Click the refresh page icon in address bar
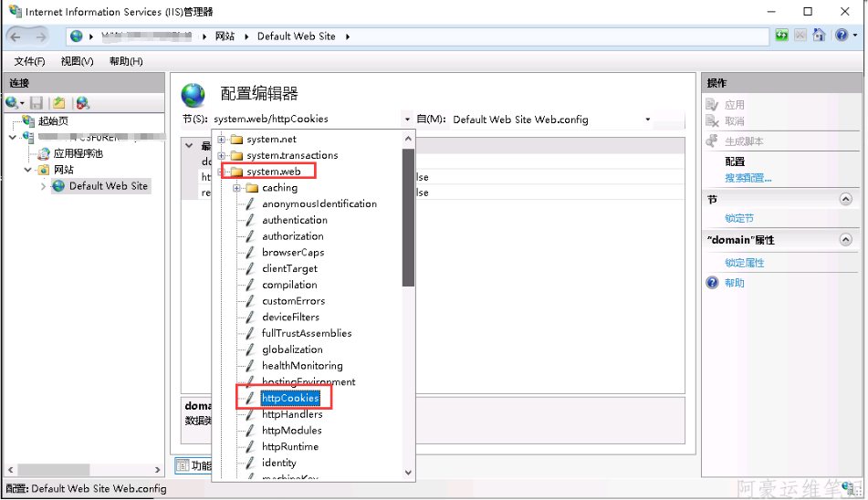This screenshot has height=500, width=868. click(x=782, y=36)
